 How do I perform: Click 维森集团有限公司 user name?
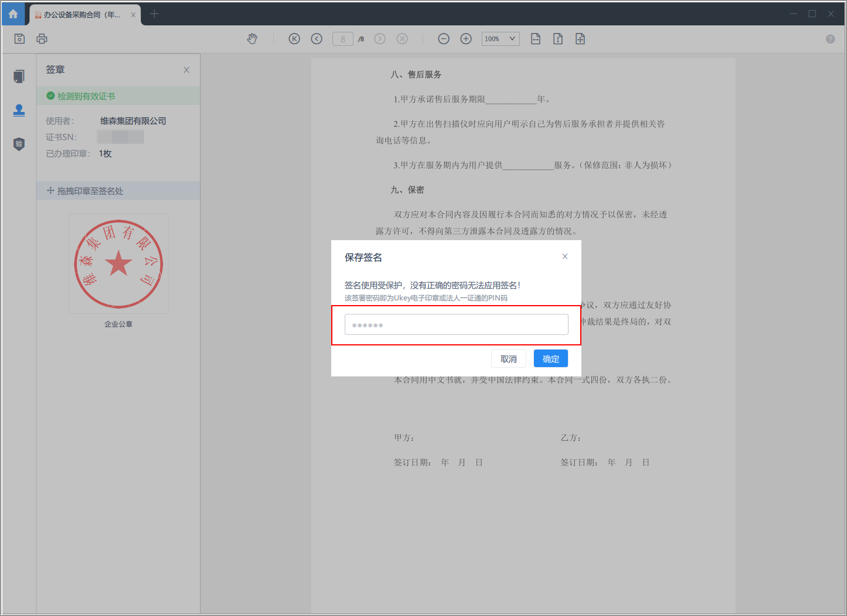(x=133, y=121)
